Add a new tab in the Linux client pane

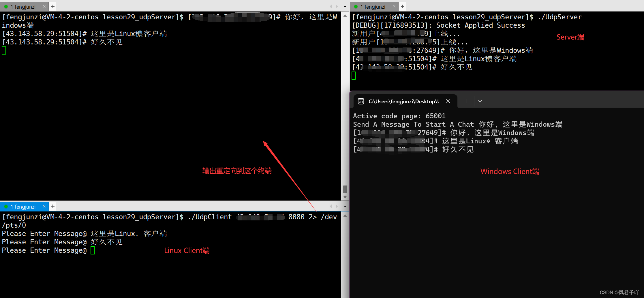(x=53, y=206)
